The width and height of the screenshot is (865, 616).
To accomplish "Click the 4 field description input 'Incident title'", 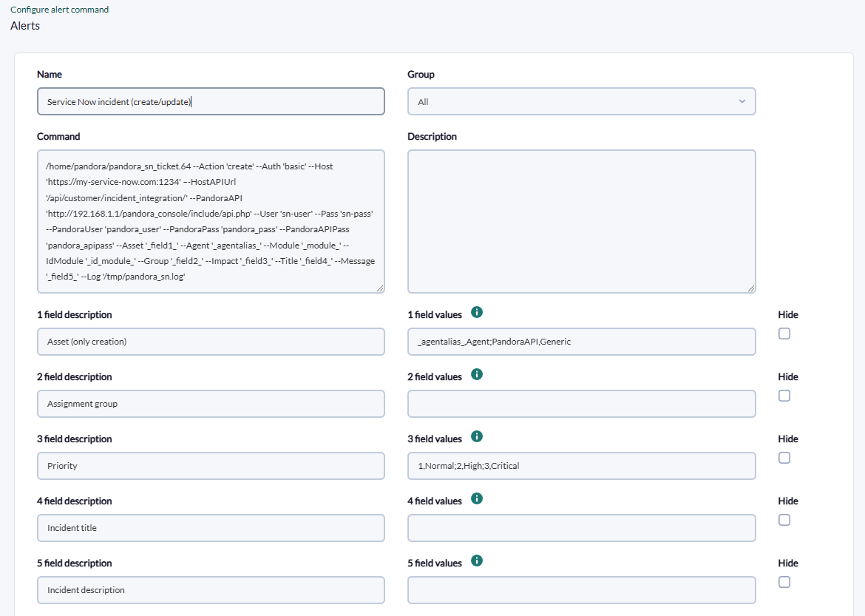I will [211, 528].
